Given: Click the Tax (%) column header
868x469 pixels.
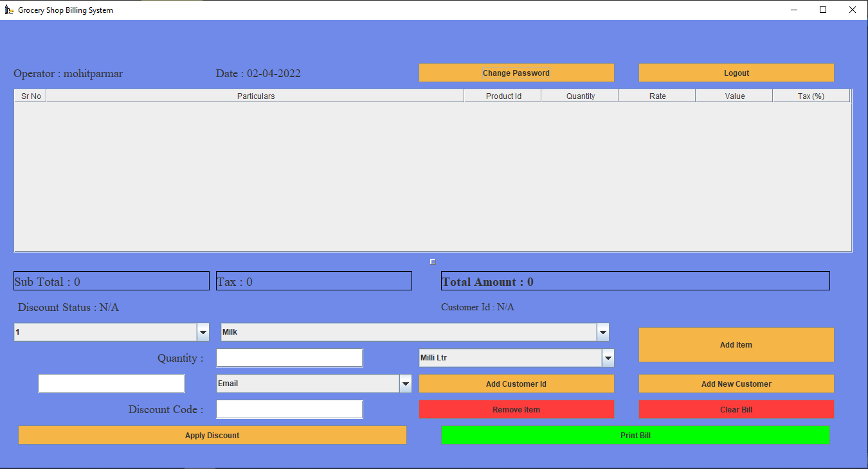Looking at the screenshot, I should tap(811, 95).
